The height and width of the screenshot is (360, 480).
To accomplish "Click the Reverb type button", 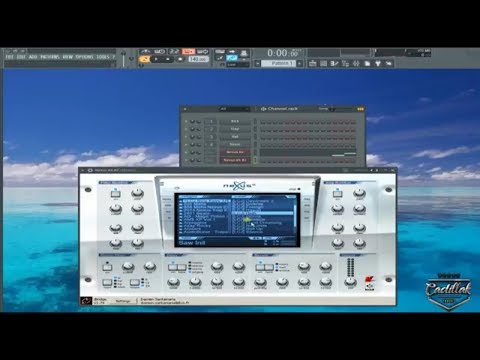I will [269, 267].
